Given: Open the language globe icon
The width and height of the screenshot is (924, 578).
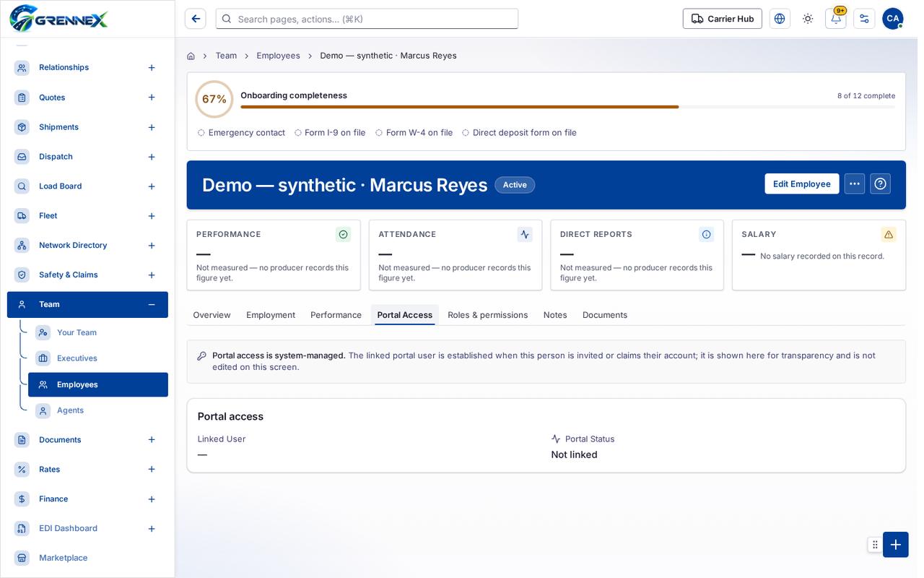Looking at the screenshot, I should [x=780, y=19].
